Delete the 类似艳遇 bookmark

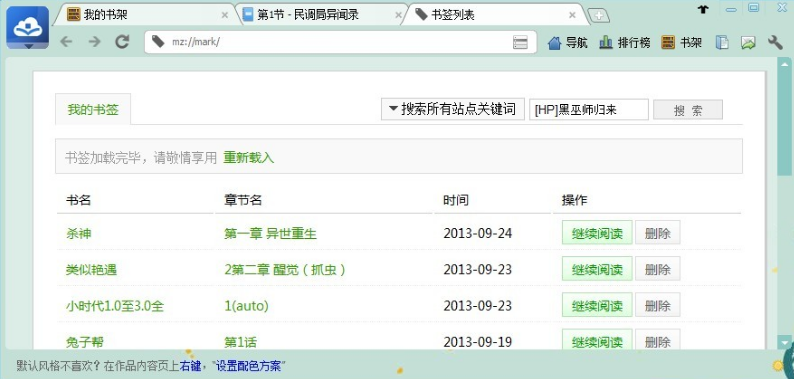point(657,269)
